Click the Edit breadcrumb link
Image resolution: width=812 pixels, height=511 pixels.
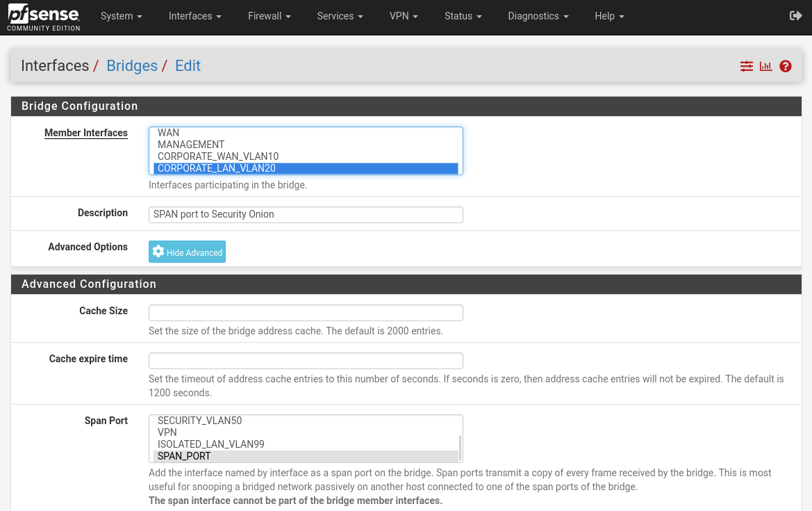pyautogui.click(x=188, y=66)
